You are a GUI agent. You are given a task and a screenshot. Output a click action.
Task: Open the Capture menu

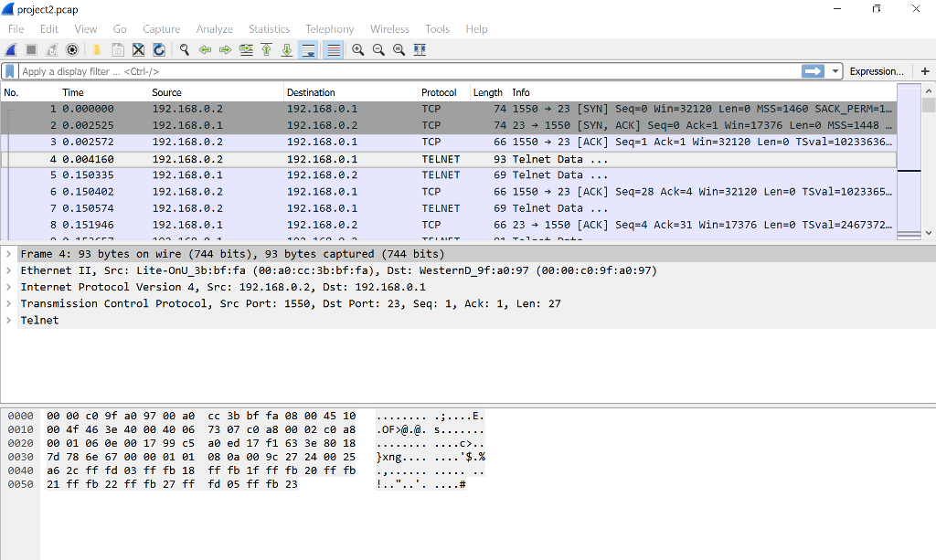point(161,29)
